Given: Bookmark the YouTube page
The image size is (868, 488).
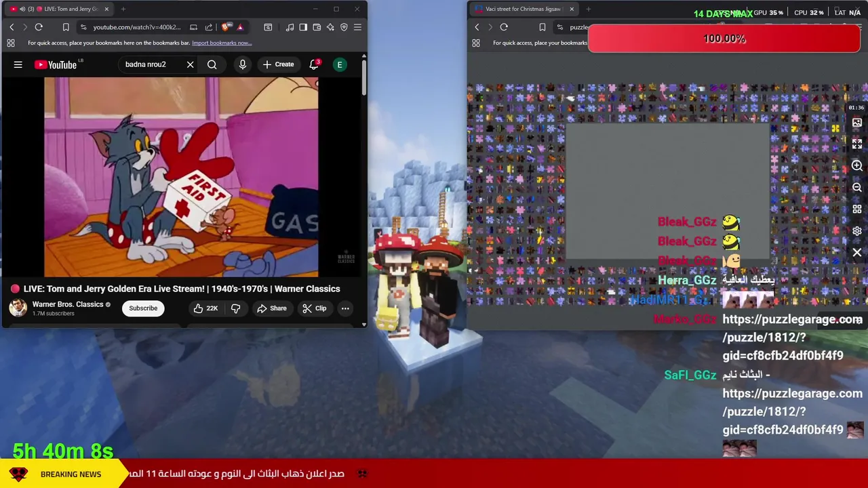Looking at the screenshot, I should pos(66,27).
